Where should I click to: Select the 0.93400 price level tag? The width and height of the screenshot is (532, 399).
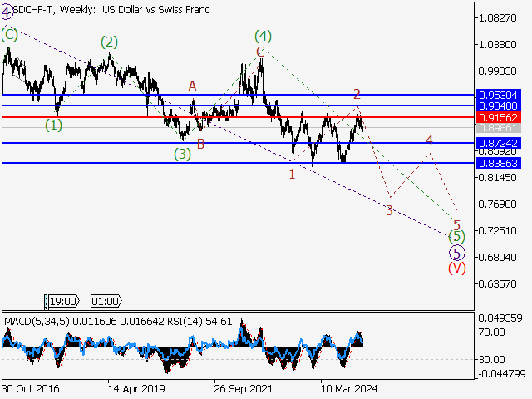pos(499,106)
